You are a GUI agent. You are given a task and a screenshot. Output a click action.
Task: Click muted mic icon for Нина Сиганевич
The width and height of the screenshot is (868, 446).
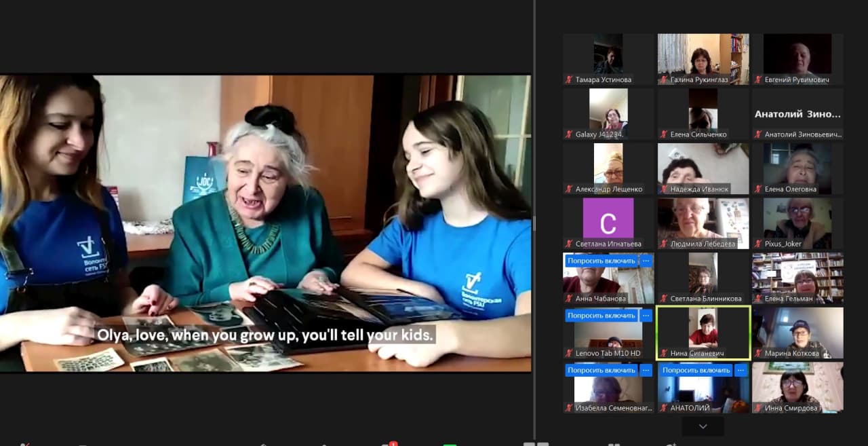664,353
